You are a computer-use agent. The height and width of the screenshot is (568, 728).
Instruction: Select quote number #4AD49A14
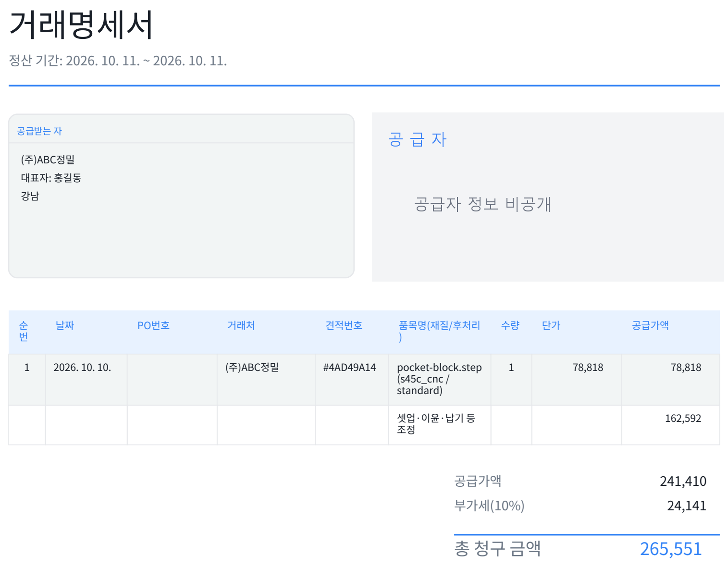click(349, 368)
